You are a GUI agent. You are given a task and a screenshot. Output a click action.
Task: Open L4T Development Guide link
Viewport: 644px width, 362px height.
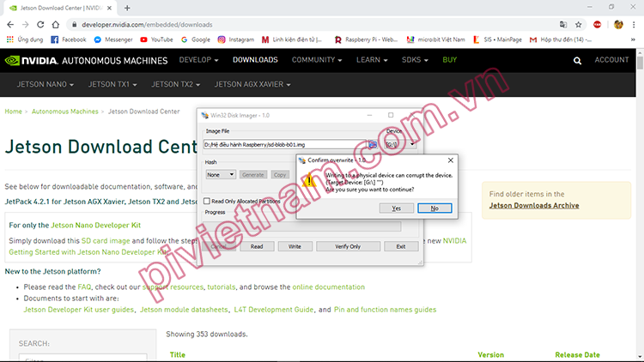[274, 310]
